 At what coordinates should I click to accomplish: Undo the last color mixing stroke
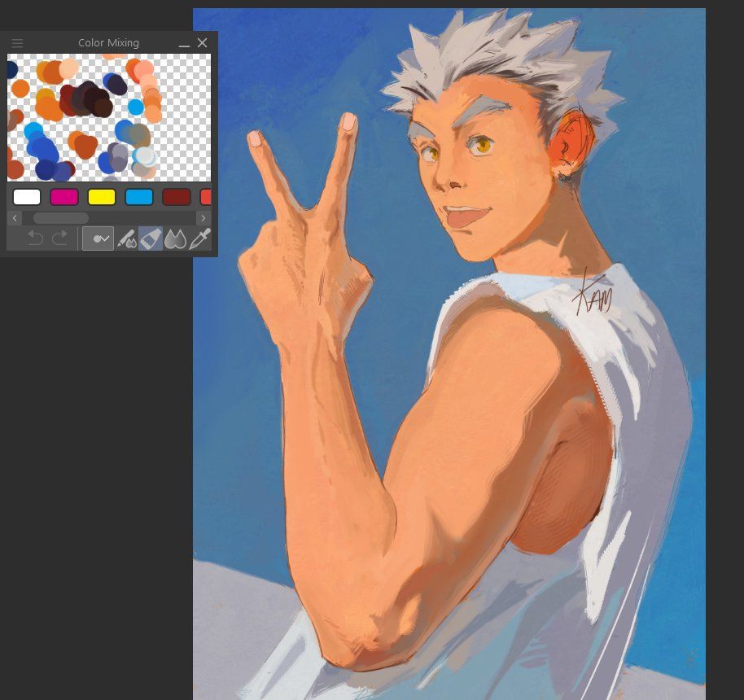[x=36, y=238]
